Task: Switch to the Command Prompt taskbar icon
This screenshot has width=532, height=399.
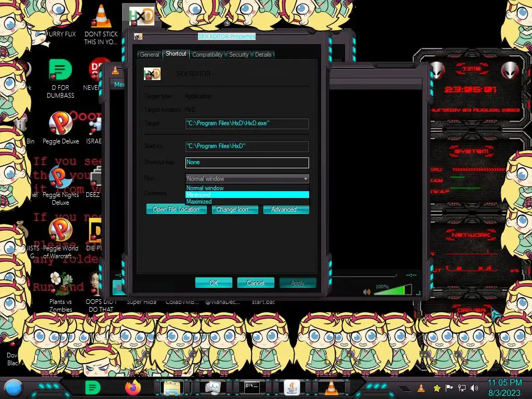Action: point(252,387)
